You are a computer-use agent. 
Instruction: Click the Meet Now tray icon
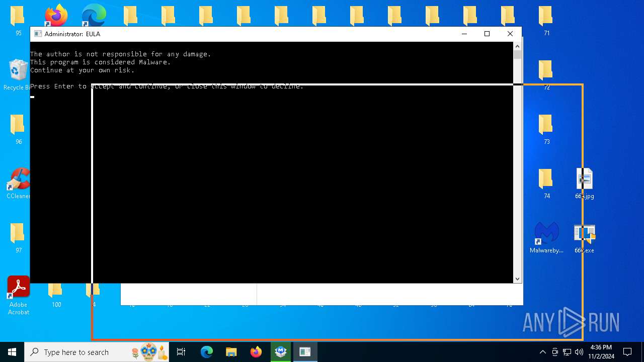point(555,352)
